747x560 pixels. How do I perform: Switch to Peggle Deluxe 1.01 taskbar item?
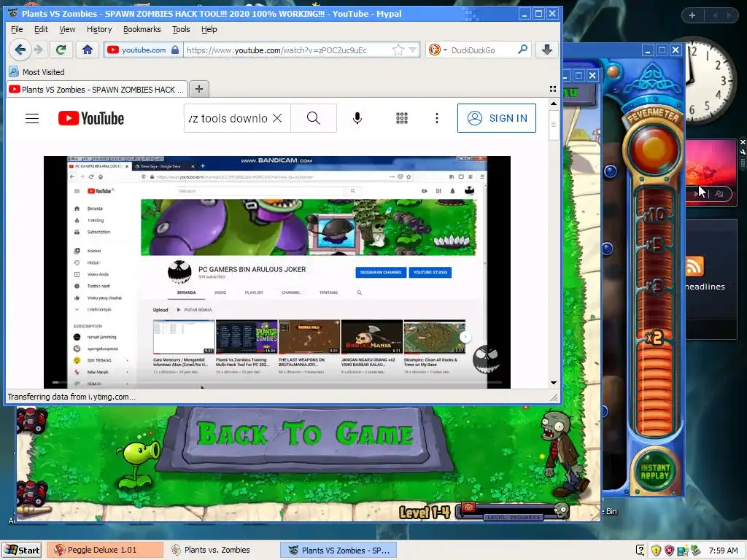coord(105,550)
